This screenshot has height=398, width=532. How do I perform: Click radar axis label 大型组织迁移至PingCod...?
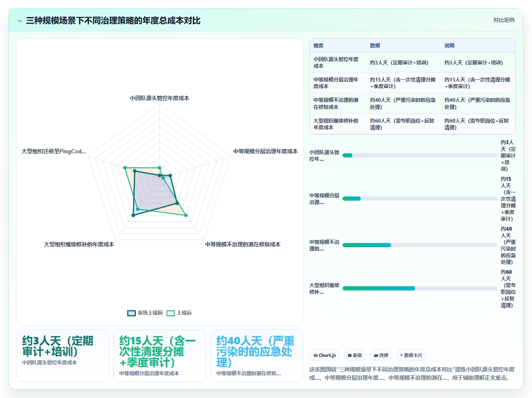pyautogui.click(x=54, y=151)
